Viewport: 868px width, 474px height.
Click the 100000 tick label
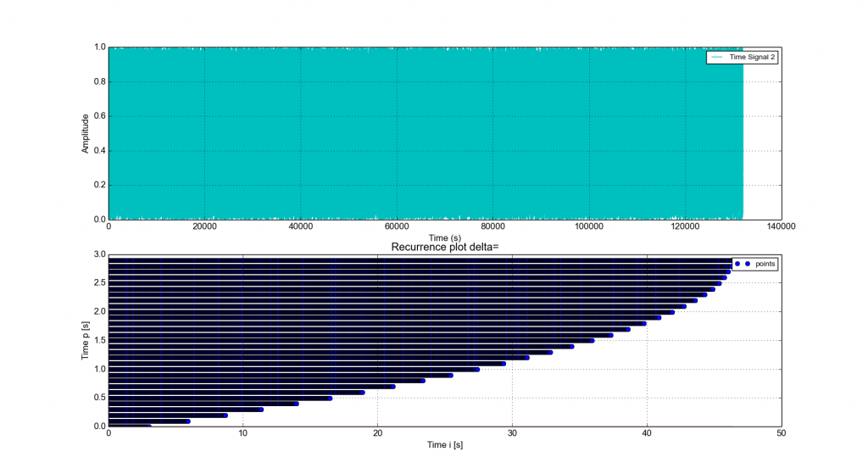[589, 227]
